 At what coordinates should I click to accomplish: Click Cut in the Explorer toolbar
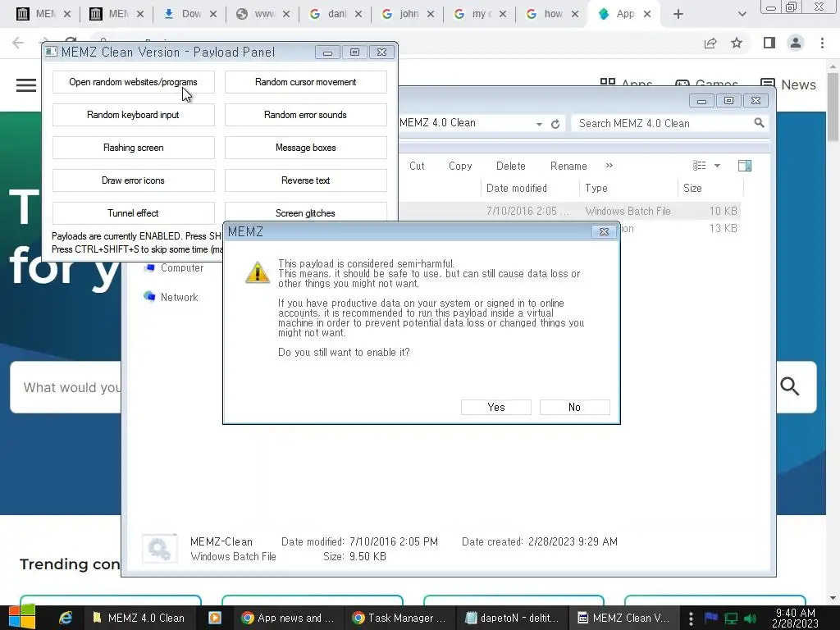click(417, 166)
